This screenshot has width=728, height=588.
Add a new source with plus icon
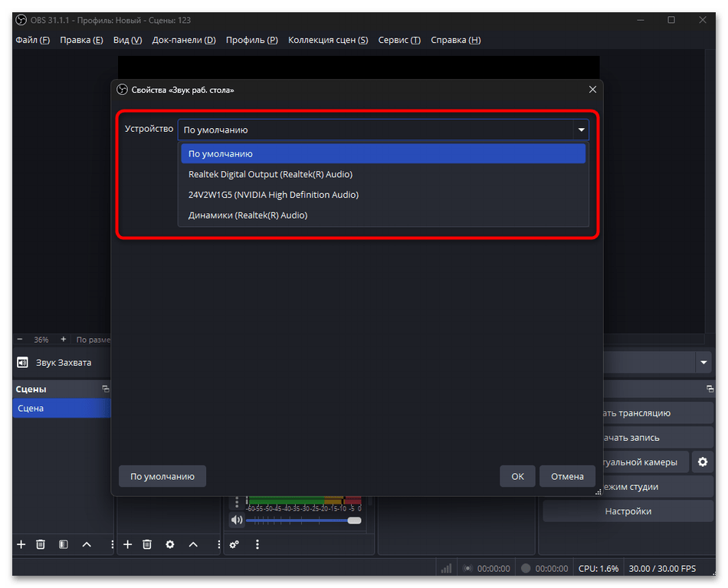(x=128, y=544)
